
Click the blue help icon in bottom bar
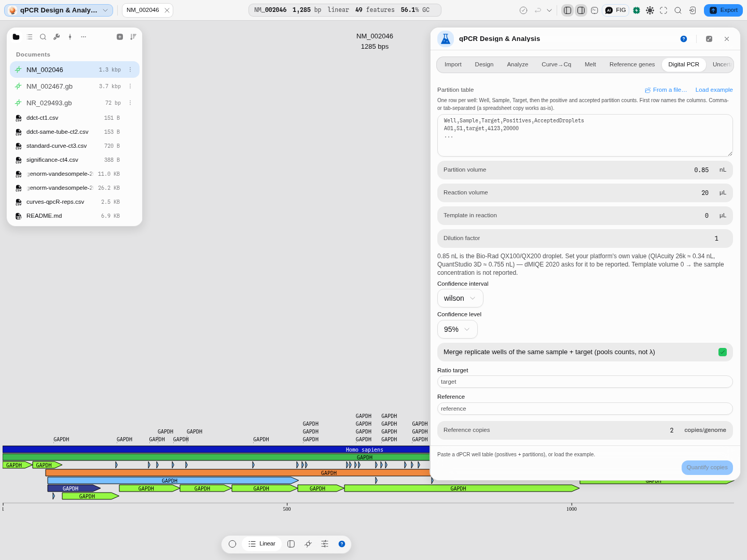(x=342, y=544)
